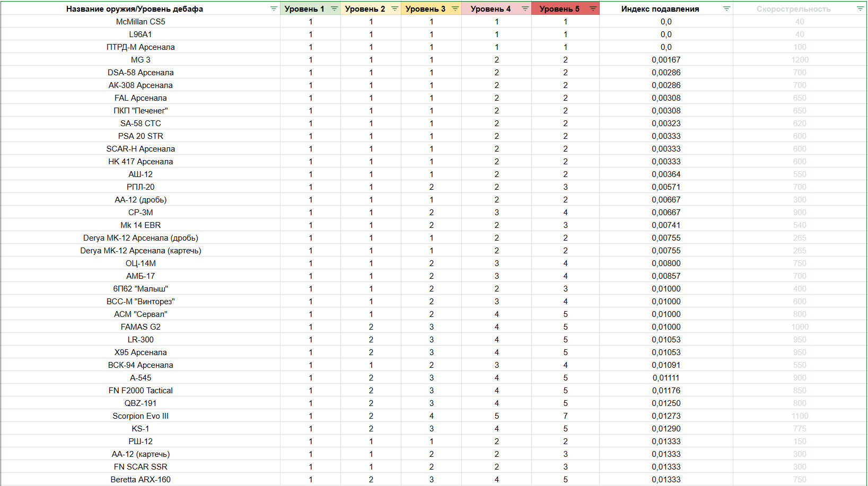Open filter icon on Скорострельность header
Image resolution: width=868 pixels, height=486 pixels.
(x=860, y=8)
